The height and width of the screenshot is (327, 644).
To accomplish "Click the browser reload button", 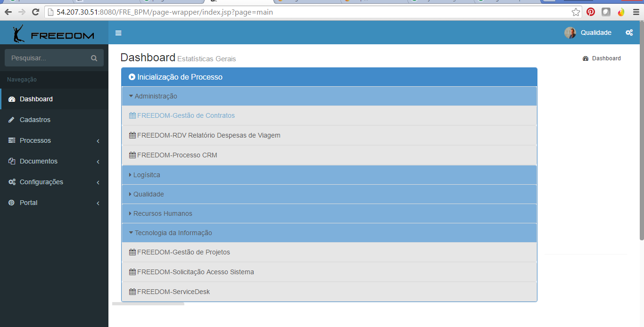I will coord(35,12).
